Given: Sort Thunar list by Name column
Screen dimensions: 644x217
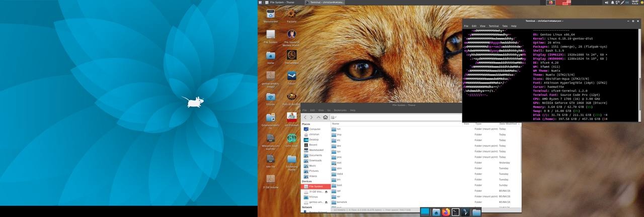Looking at the screenshot, I should (x=396, y=123).
